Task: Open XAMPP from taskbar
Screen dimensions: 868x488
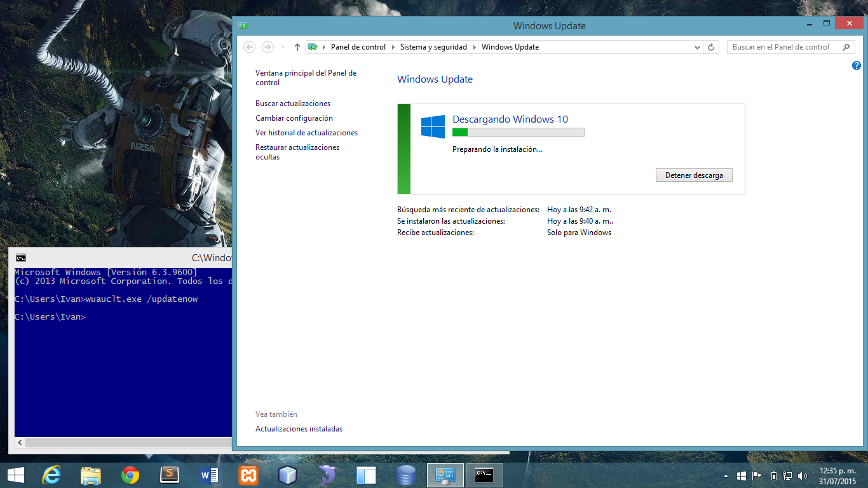Action: point(248,475)
